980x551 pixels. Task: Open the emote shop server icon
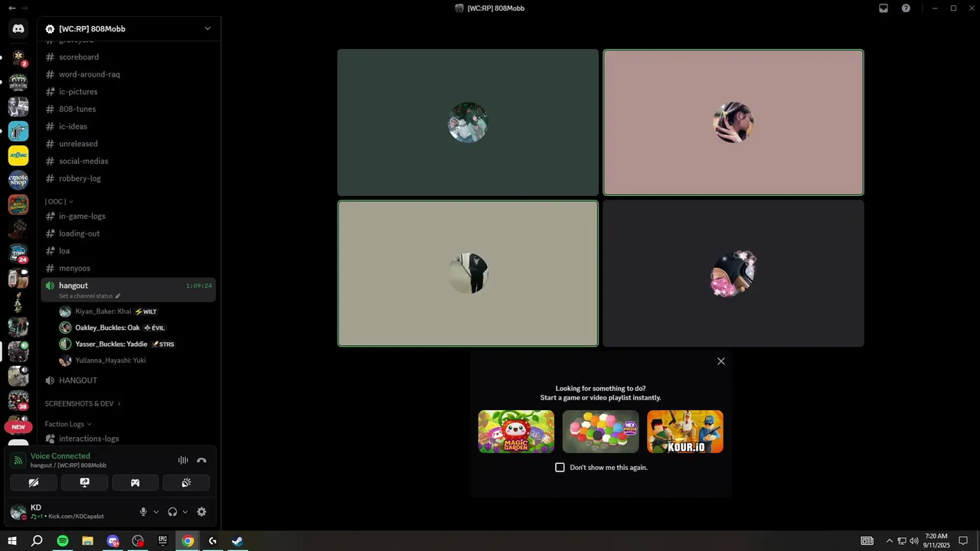click(x=18, y=180)
